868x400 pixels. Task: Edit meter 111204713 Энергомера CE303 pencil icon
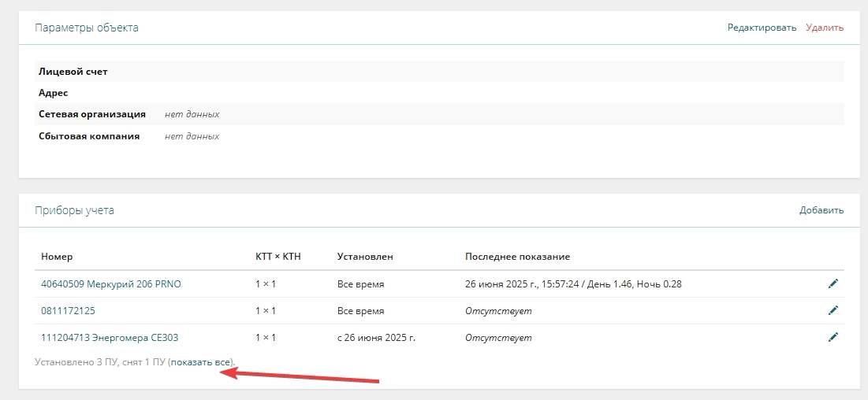click(x=833, y=337)
